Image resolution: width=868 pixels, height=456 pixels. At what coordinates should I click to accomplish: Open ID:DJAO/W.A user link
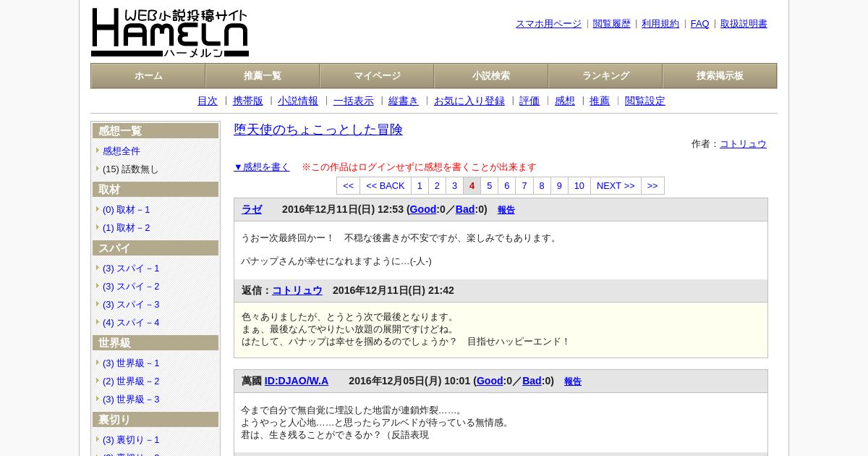pos(297,381)
